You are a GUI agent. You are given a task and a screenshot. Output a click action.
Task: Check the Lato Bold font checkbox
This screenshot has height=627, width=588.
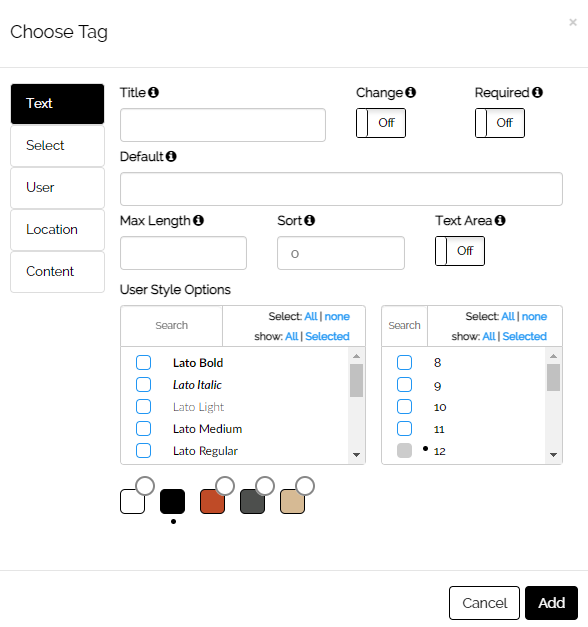(143, 363)
